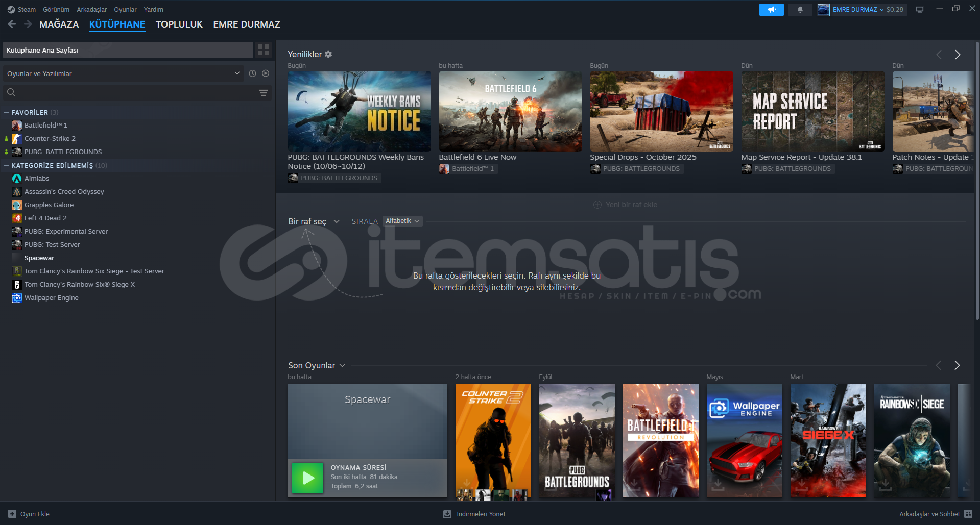Click the forward navigation arrow
The height and width of the screenshot is (525, 980).
coord(28,24)
